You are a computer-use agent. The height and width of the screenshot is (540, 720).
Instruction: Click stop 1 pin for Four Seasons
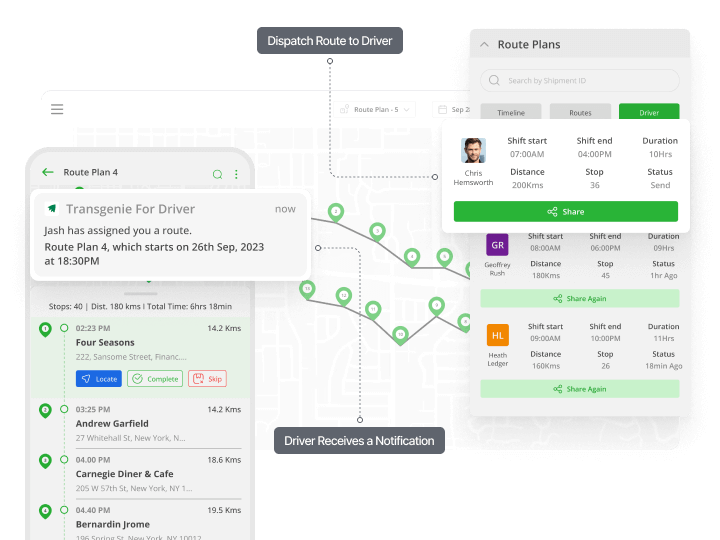45,329
